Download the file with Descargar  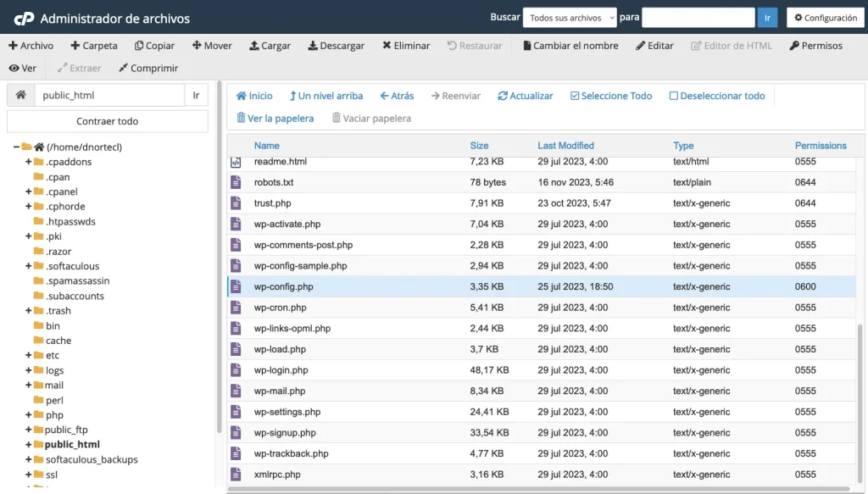click(x=336, y=46)
